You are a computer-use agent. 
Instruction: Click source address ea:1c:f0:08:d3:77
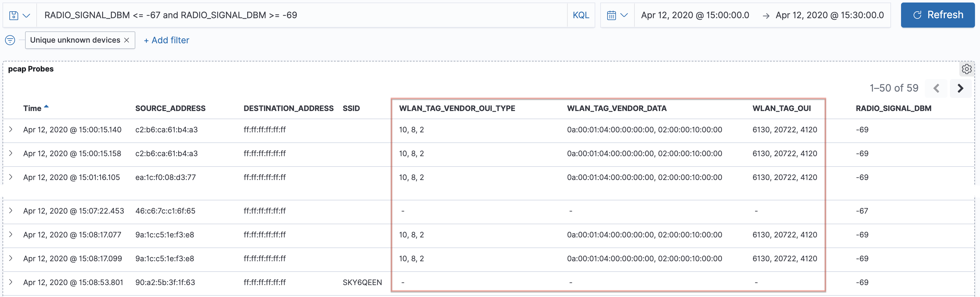[x=165, y=178]
